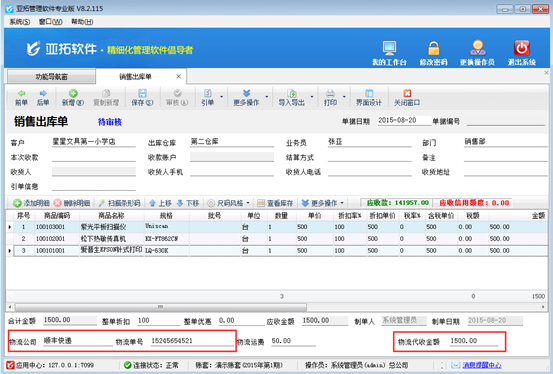This screenshot has width=553, height=374.
Task: Click the 更换操作员 user icon
Action: 478,48
